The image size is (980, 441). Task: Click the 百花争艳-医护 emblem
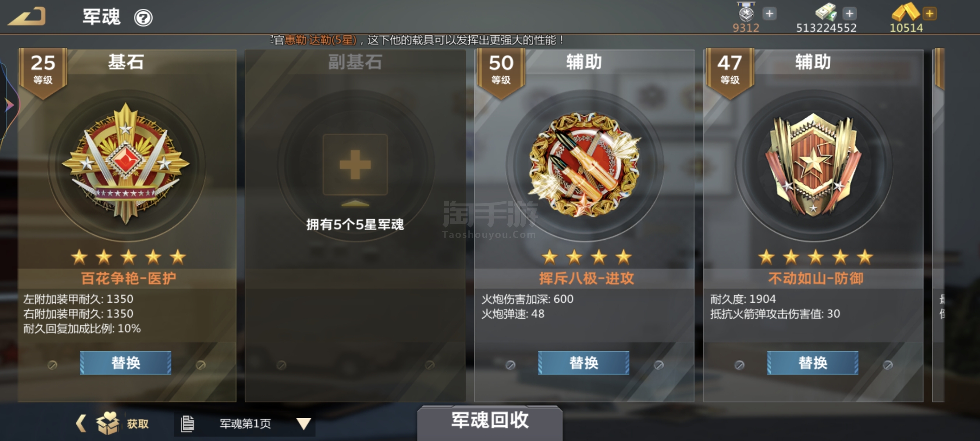pyautogui.click(x=126, y=164)
